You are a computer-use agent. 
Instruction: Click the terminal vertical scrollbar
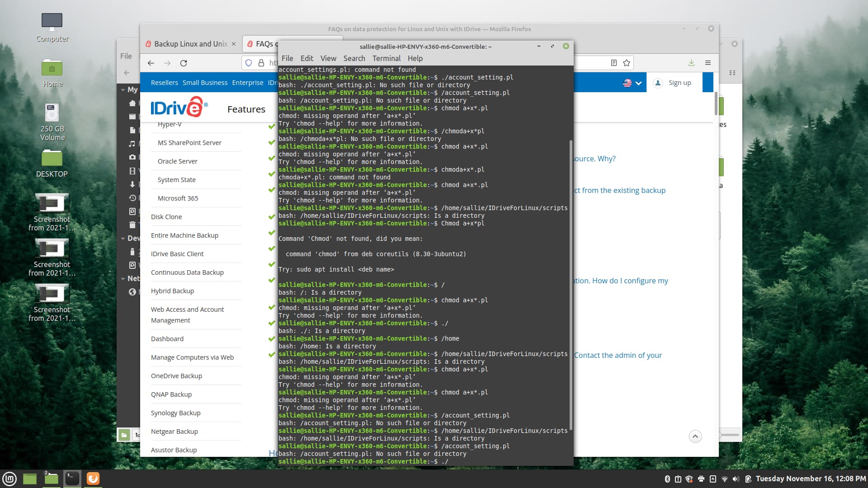point(571,285)
